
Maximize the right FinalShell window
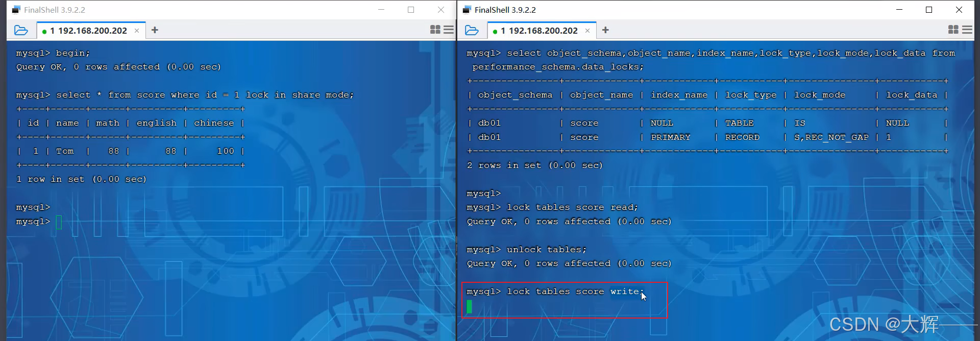pyautogui.click(x=929, y=10)
